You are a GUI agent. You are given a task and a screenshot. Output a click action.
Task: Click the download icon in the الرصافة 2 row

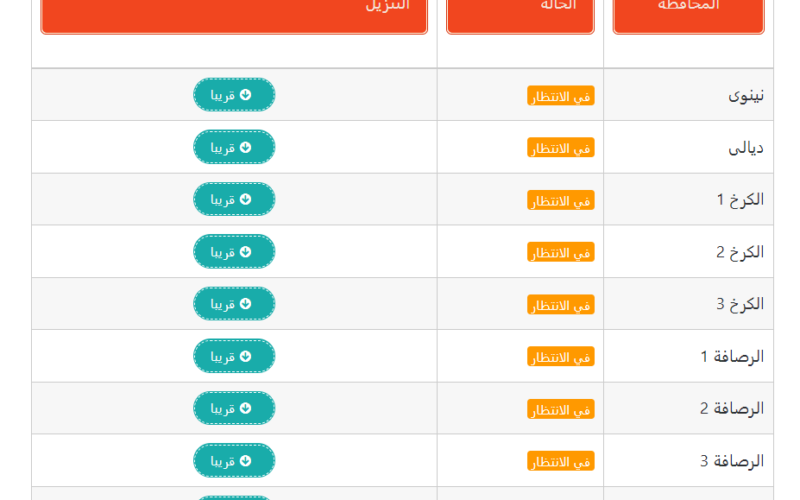point(245,408)
